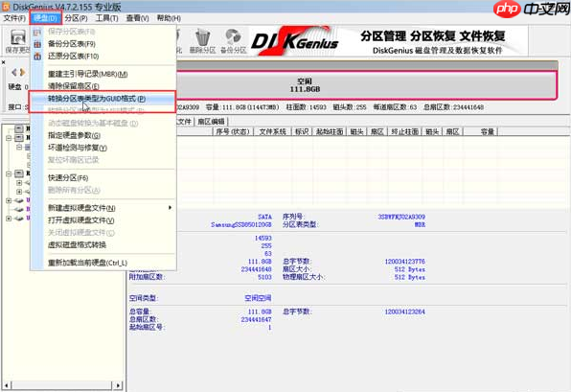The width and height of the screenshot is (571, 392).
Task: Click the 标识 column header
Action: click(x=302, y=131)
